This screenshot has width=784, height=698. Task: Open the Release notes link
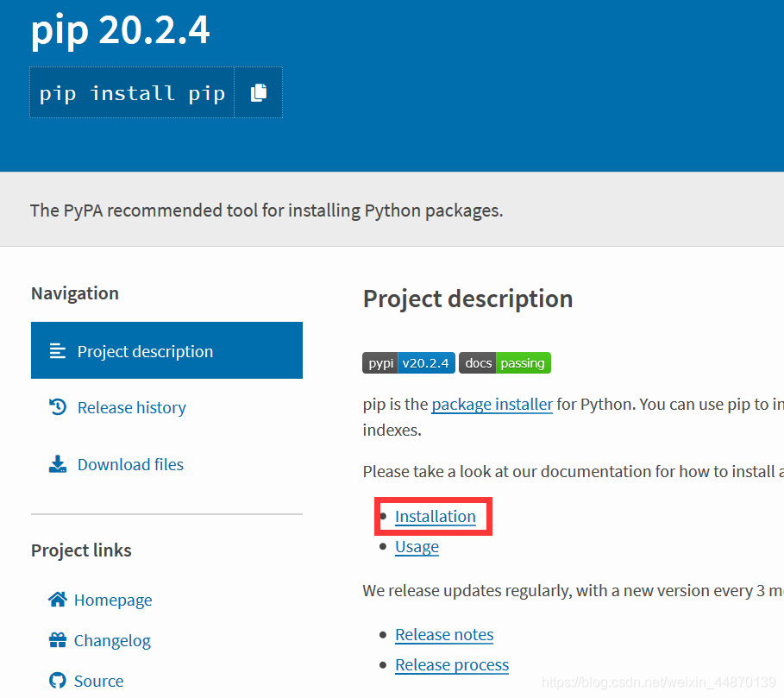[444, 634]
